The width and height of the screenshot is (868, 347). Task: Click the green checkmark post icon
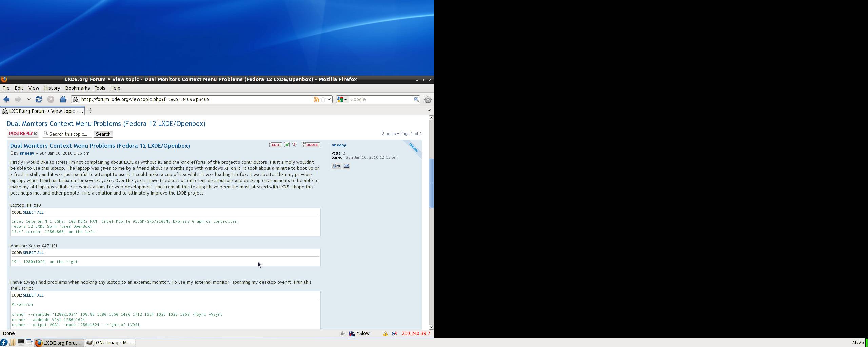pos(287,145)
